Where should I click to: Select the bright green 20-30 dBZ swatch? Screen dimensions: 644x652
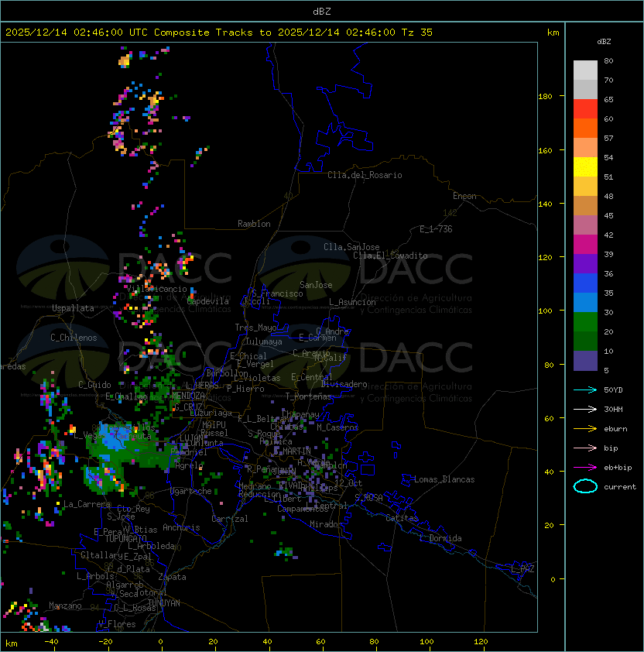click(585, 322)
